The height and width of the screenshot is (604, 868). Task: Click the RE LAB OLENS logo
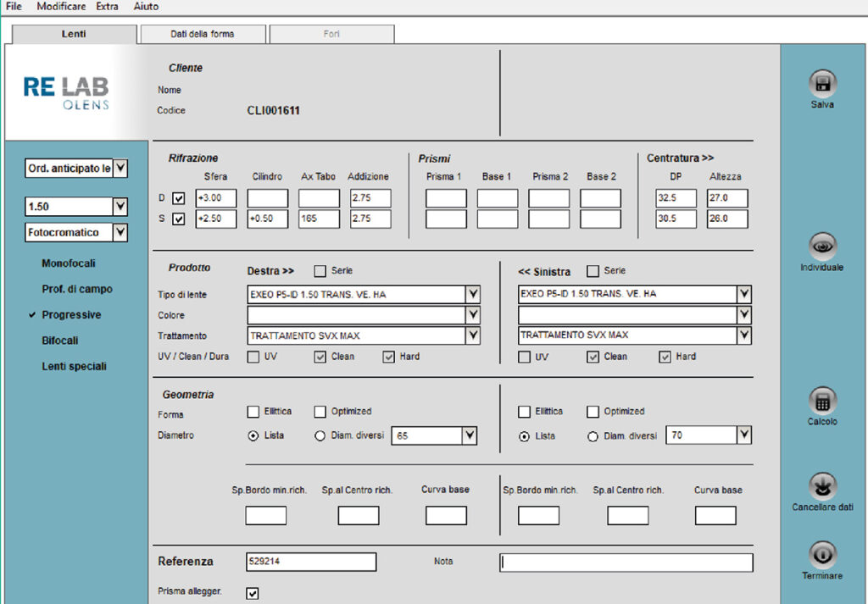66,93
